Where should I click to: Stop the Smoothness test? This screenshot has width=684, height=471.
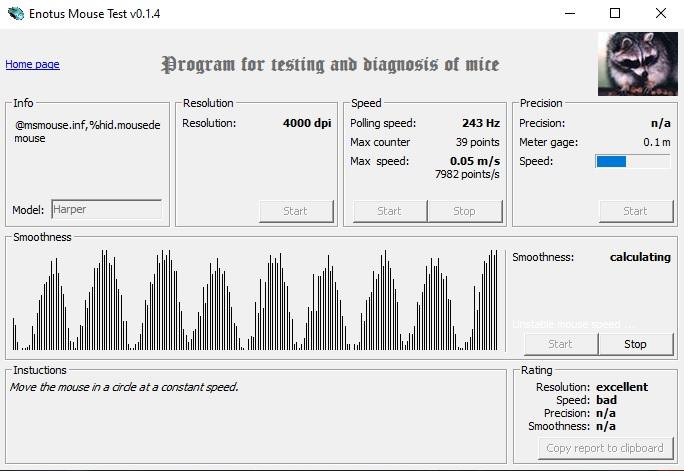coord(636,345)
